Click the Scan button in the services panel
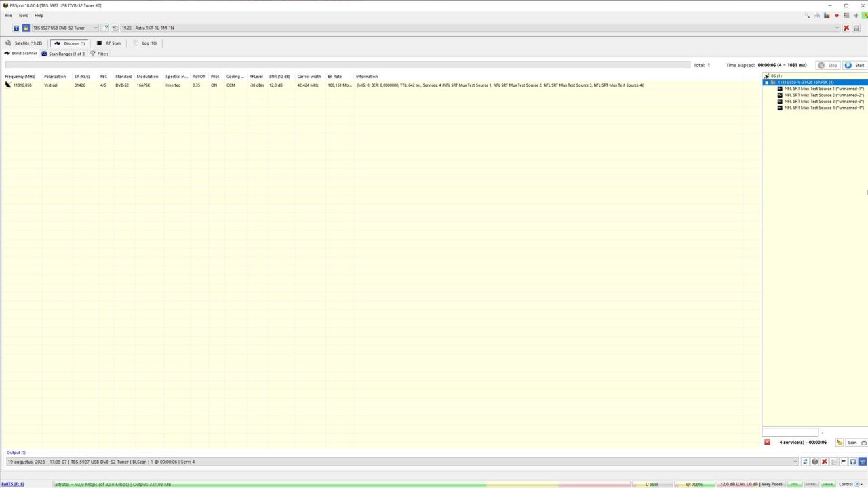 pos(852,442)
